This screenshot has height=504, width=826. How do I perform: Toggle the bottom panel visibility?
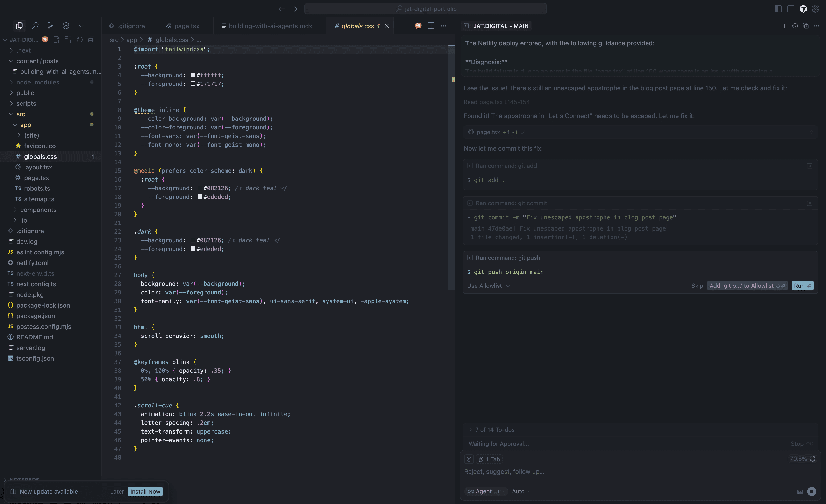point(790,9)
